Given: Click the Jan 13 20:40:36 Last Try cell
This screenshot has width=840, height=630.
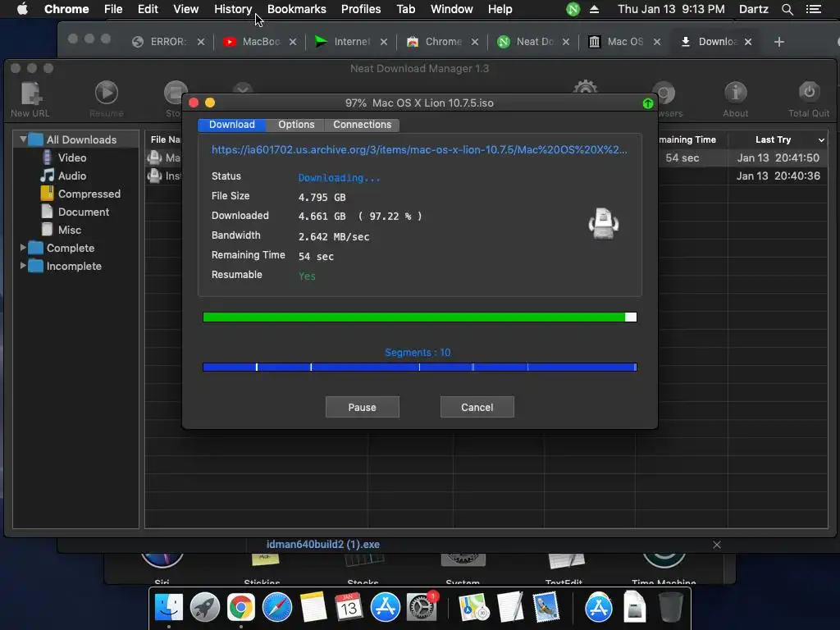Looking at the screenshot, I should [778, 176].
